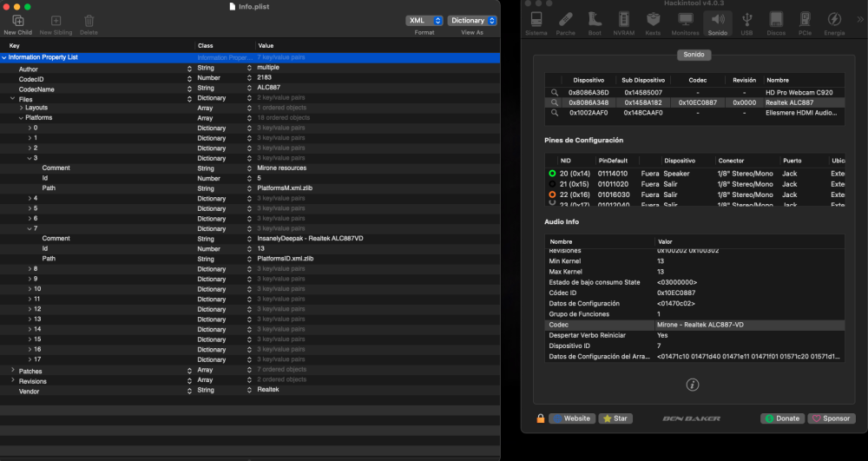Open the Parche tab in Hackintool
This screenshot has height=461, width=868.
tap(565, 23)
